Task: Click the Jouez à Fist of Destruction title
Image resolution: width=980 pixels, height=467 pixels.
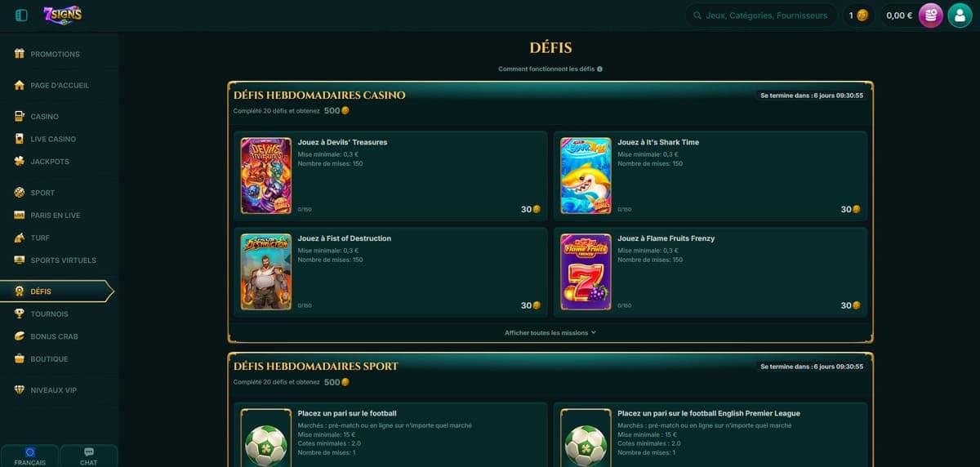Action: tap(345, 238)
